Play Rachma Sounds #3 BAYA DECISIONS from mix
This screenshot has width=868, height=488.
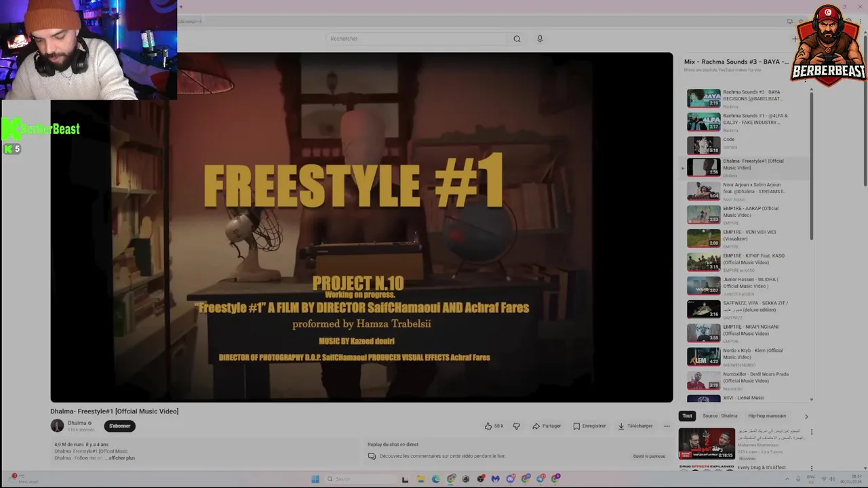(x=746, y=98)
